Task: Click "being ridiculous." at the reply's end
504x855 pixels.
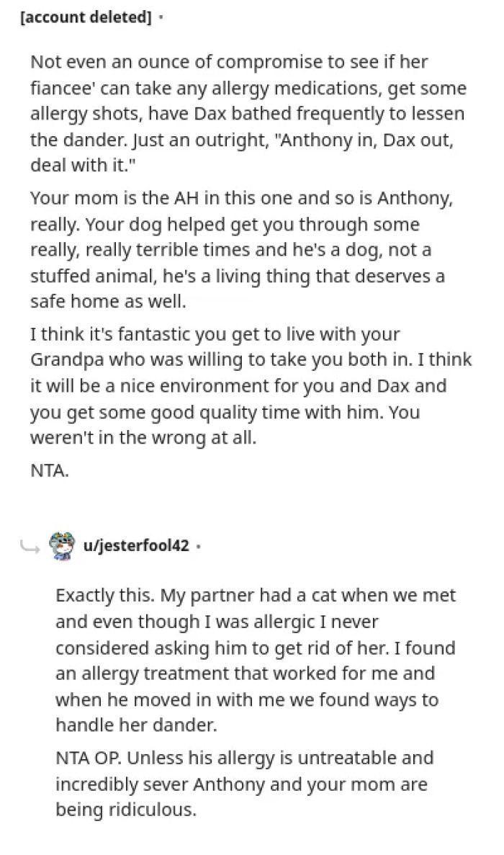Action: (125, 809)
